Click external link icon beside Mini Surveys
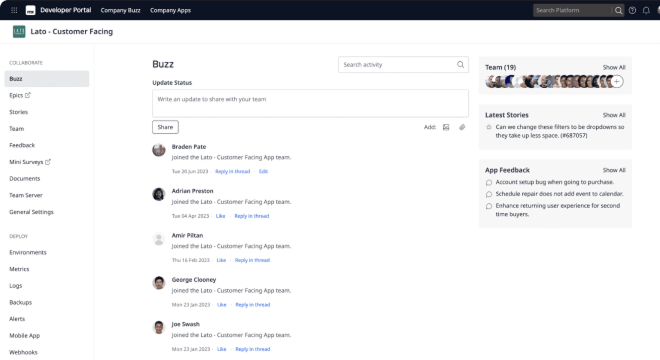This screenshot has height=360, width=660. 48,162
